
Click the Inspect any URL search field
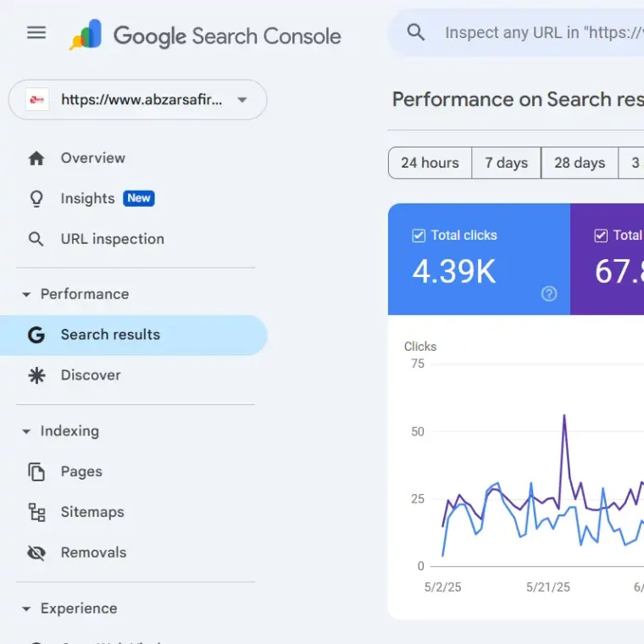click(x=542, y=33)
